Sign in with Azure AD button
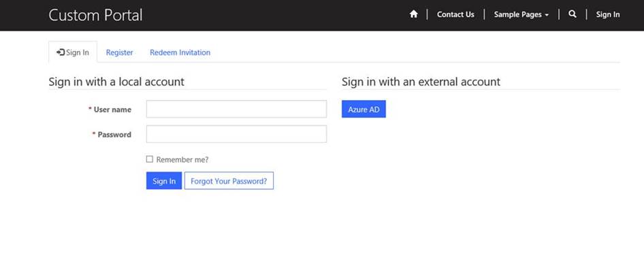Image resolution: width=644 pixels, height=256 pixels. (x=364, y=110)
